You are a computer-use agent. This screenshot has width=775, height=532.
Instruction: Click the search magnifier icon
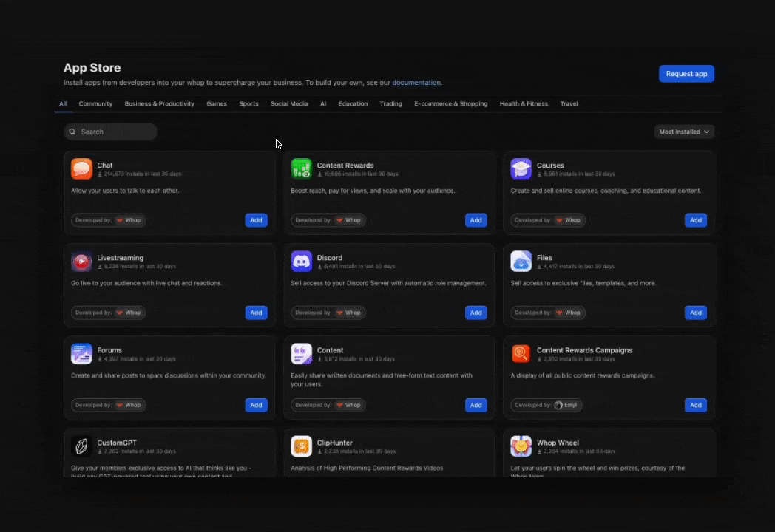click(72, 132)
